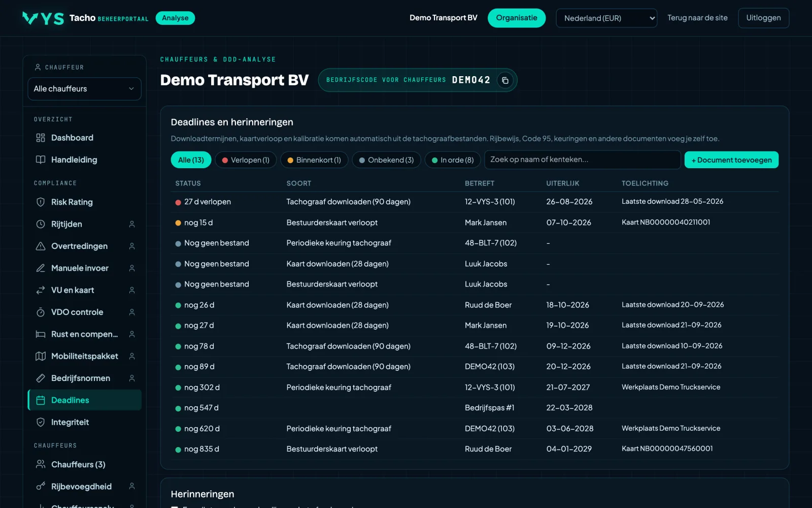This screenshot has width=812, height=508.
Task: Click the '27 d verlopen' status cell
Action: click(203, 202)
